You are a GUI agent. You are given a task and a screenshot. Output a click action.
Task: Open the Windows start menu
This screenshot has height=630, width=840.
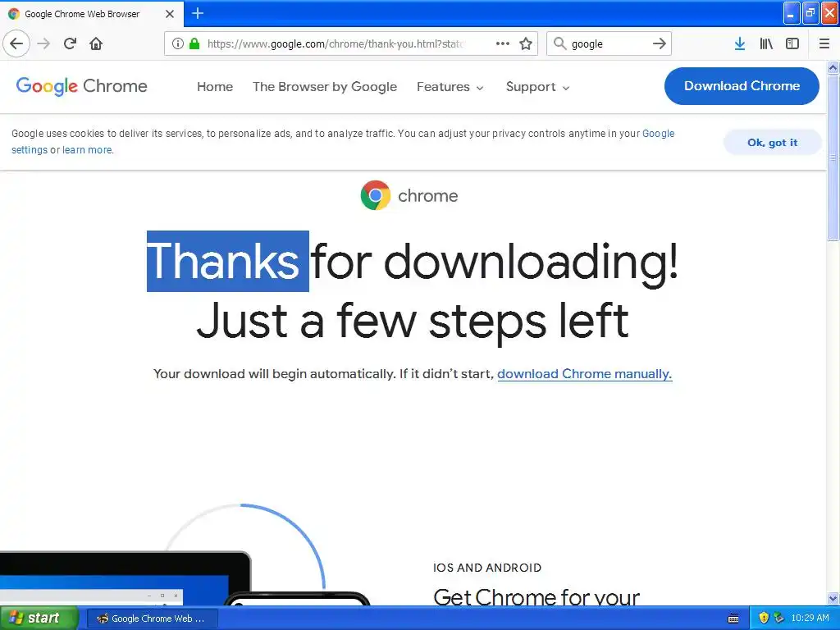click(x=39, y=619)
